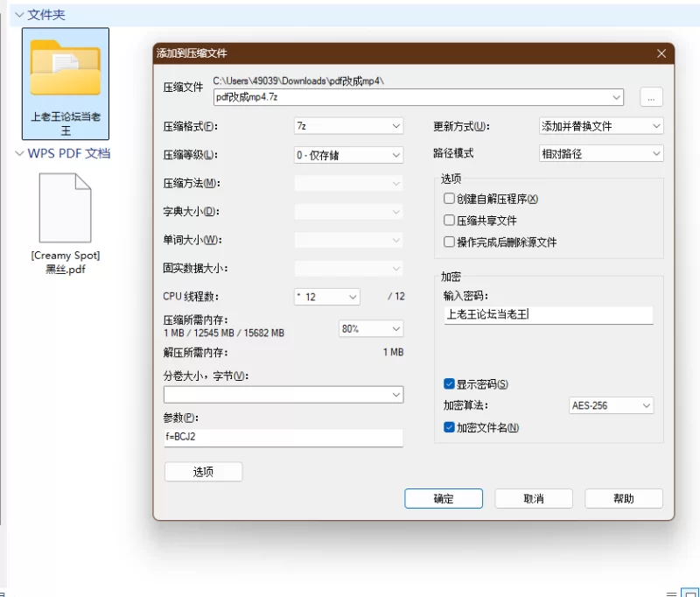
Task: Open the CPU 线程数 dropdown
Action: (x=326, y=297)
